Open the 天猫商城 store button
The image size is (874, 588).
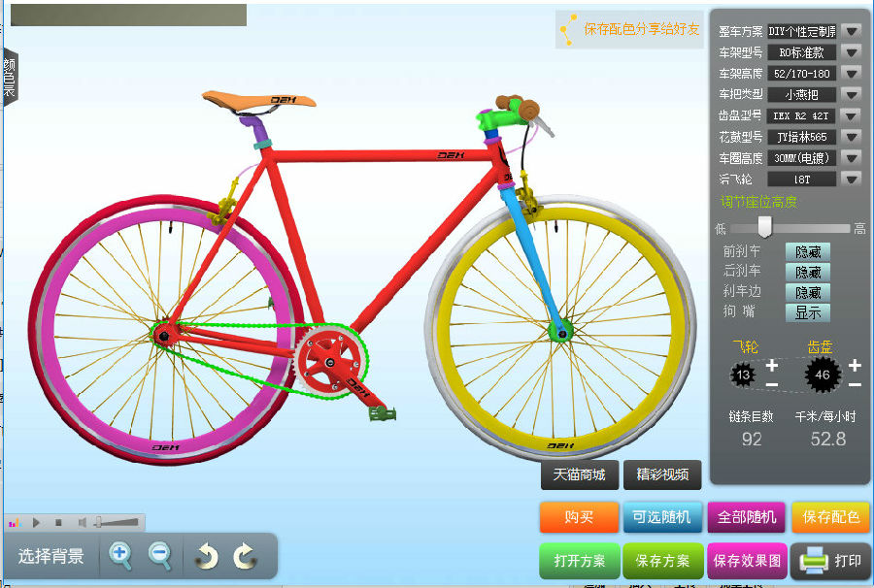coord(579,475)
